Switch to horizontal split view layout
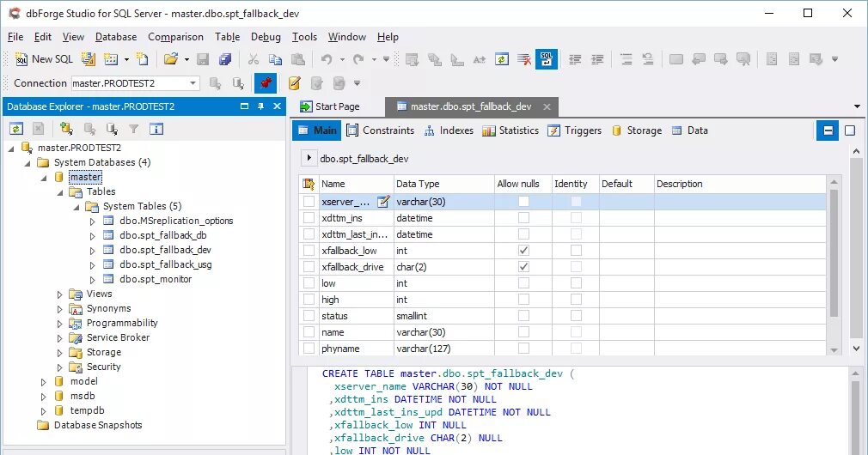The image size is (868, 455). 828,130
